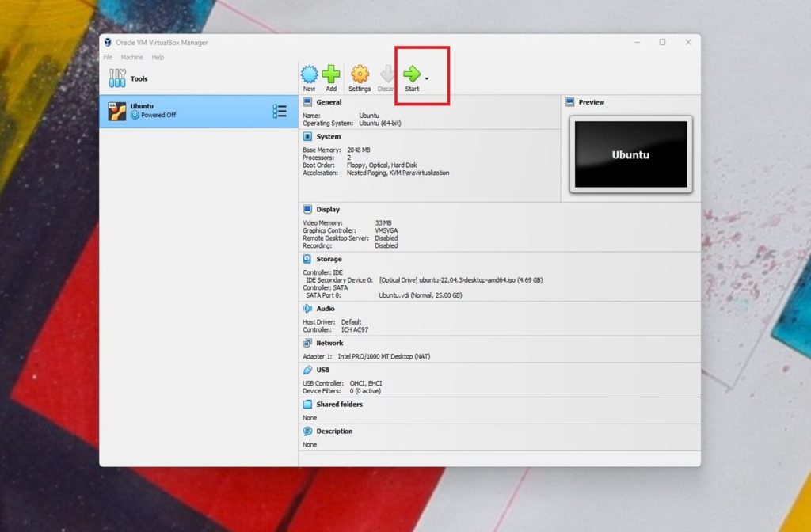The height and width of the screenshot is (532, 811).
Task: Open the Display settings heading link
Action: tap(328, 210)
